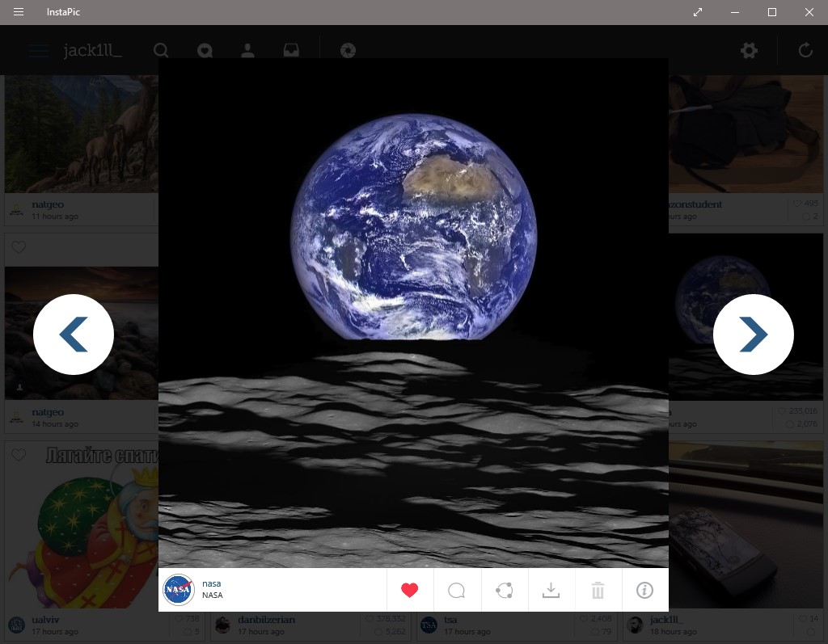
Task: Download the NASA photo
Action: coord(551,590)
